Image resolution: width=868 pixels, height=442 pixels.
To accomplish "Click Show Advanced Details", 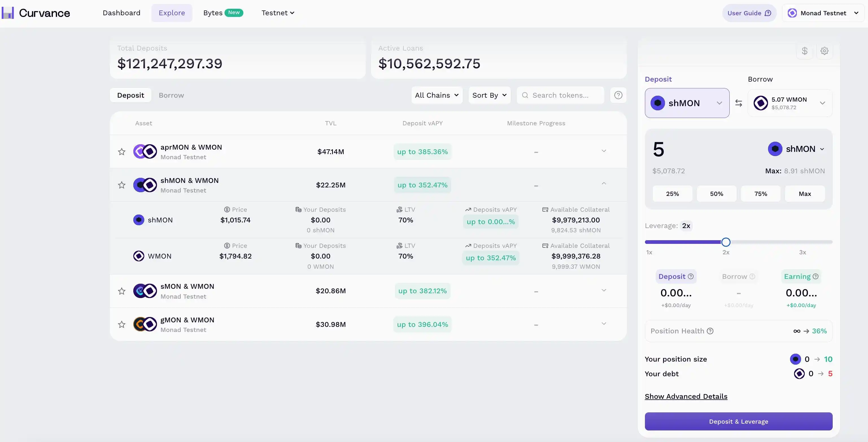I will click(x=685, y=397).
